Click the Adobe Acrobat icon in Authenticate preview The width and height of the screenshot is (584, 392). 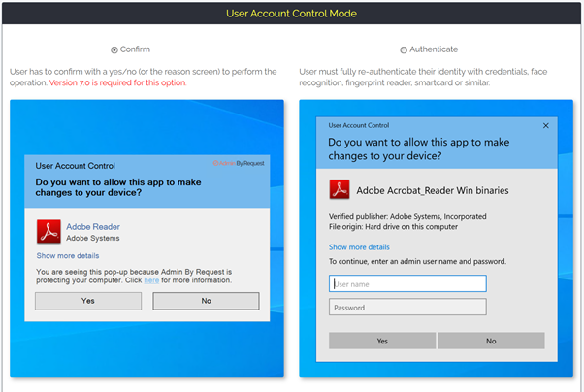[340, 189]
